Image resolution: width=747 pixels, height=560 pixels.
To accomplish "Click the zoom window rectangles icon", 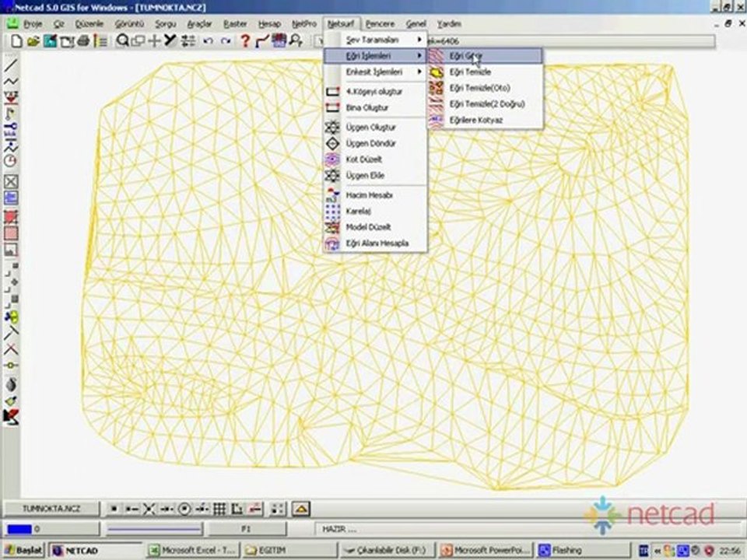I will click(x=138, y=41).
